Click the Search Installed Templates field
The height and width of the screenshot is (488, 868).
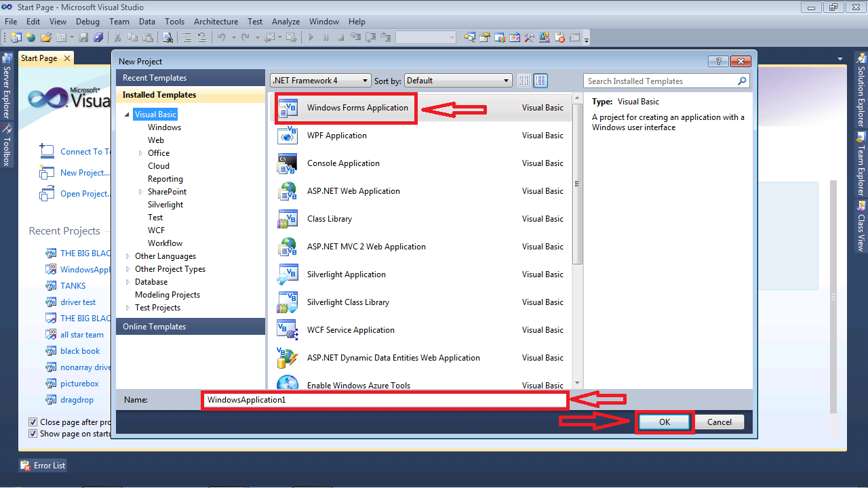tap(666, 81)
